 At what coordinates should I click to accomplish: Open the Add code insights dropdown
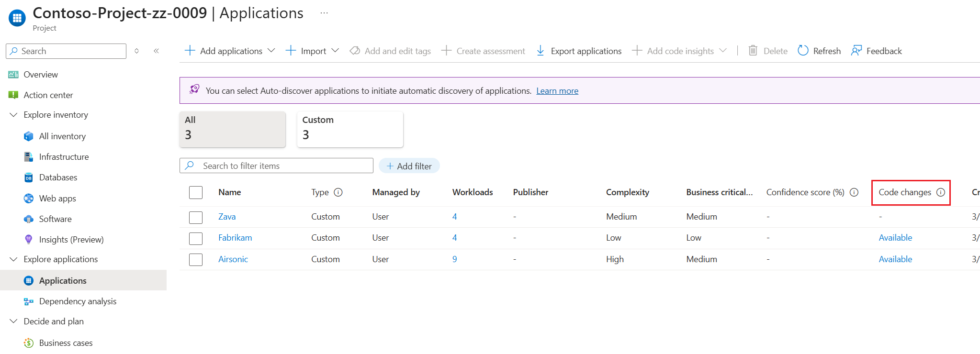679,51
